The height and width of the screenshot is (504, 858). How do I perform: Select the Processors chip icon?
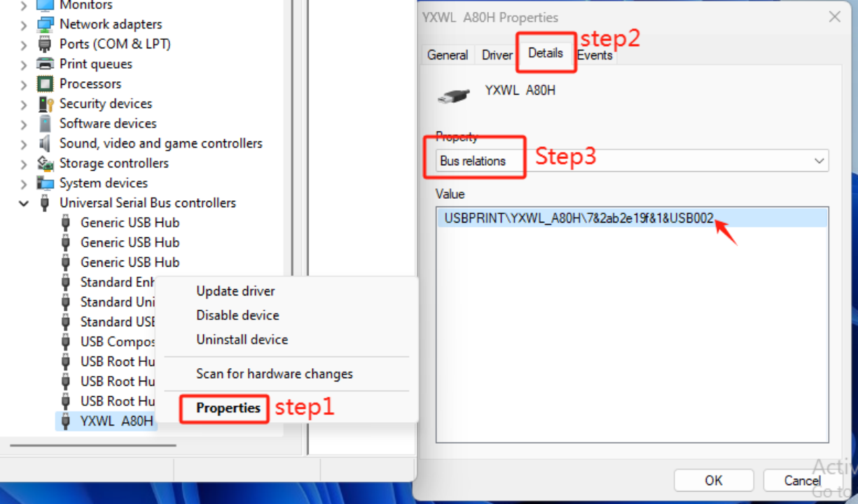pos(45,84)
